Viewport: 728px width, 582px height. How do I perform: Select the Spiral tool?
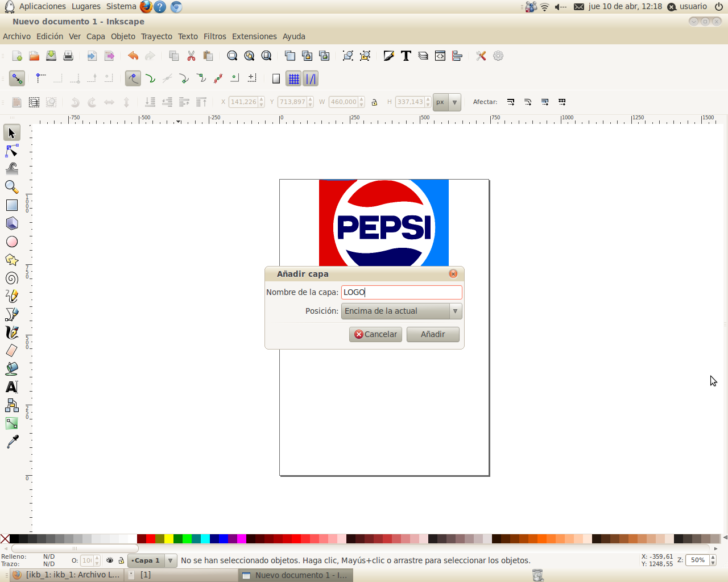(11, 278)
